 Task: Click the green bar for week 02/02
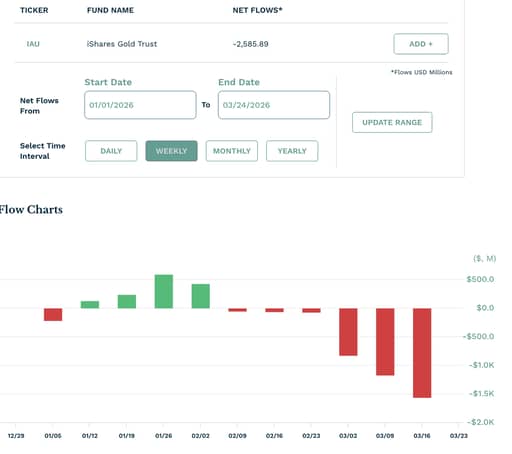click(x=201, y=296)
